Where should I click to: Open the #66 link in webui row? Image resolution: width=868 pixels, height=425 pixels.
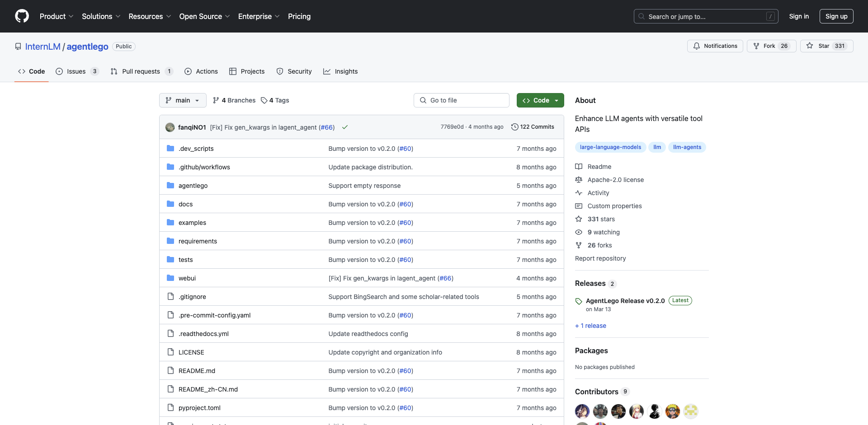[x=445, y=278]
